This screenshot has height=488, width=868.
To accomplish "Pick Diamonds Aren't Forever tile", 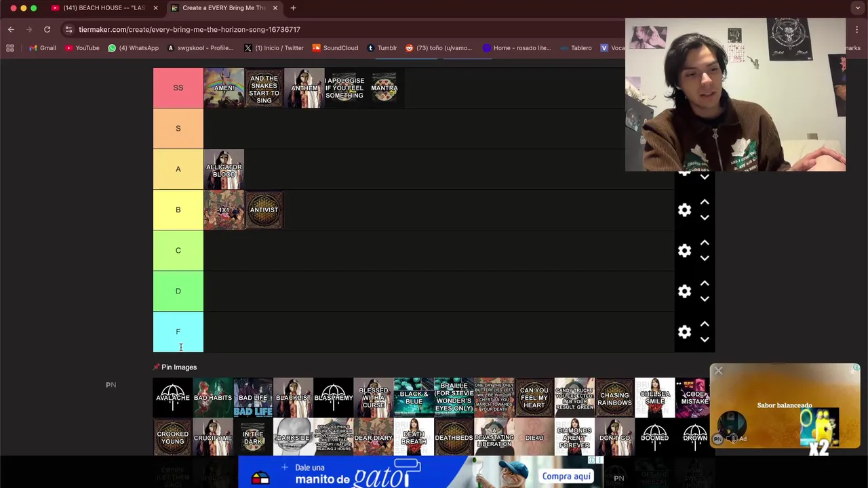I will pyautogui.click(x=574, y=438).
